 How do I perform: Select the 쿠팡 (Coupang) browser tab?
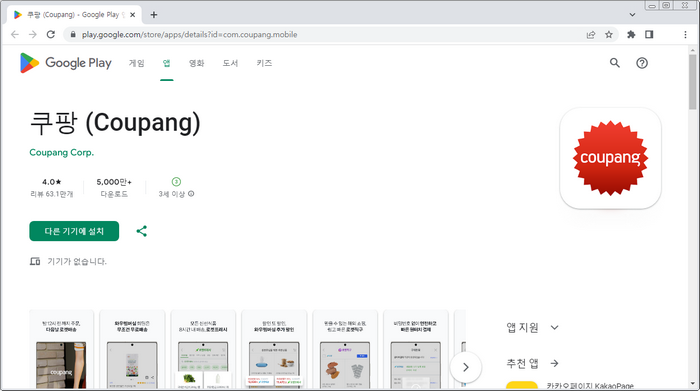coord(74,15)
